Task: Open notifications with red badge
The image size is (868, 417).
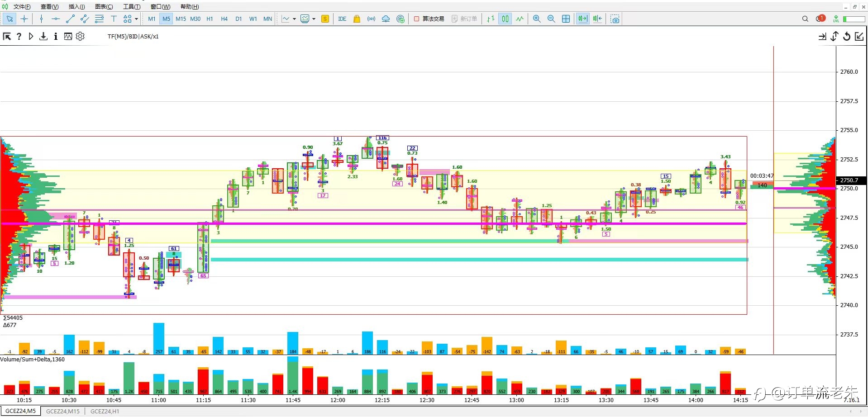Action: 820,19
